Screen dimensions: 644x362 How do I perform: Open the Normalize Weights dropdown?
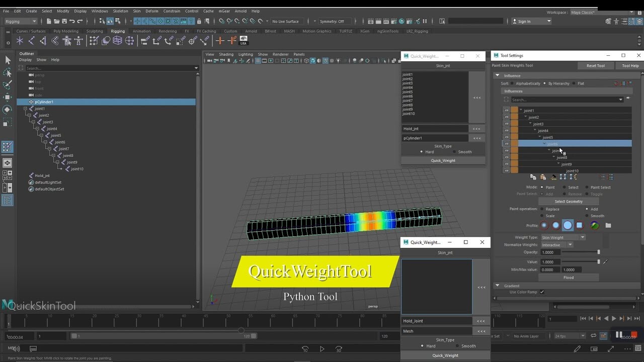pos(570,245)
